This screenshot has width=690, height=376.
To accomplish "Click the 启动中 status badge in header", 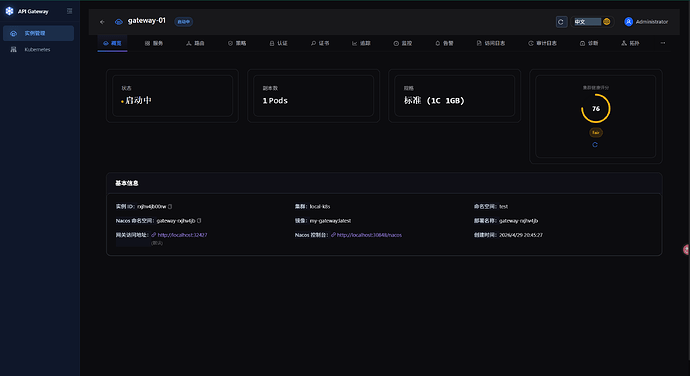I will click(x=184, y=22).
